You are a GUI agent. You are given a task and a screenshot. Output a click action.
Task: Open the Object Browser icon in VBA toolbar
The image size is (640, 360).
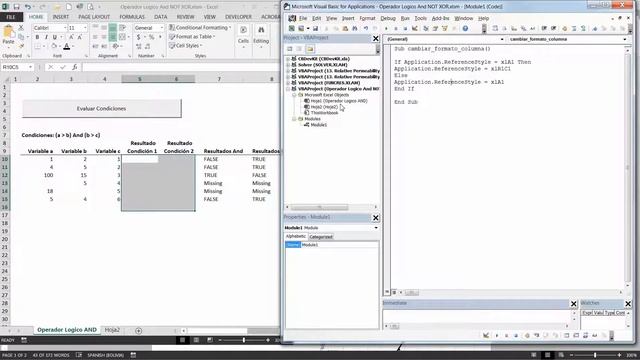(444, 29)
